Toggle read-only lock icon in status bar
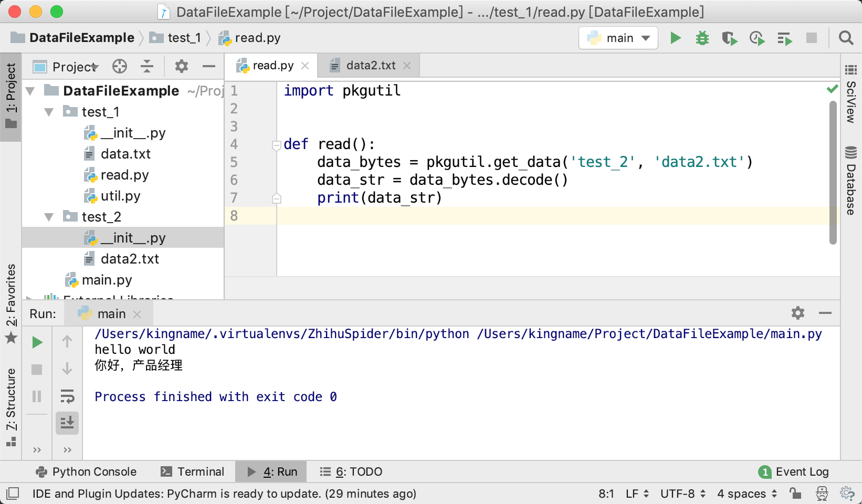This screenshot has height=504, width=862. 795,493
